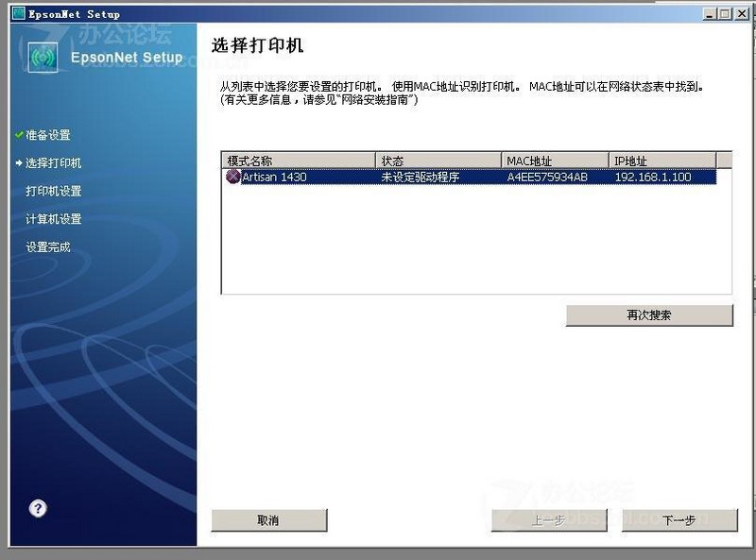Screen dimensions: 756x560
Task: Click the MAC address A4EE575934AB cell
Action: [547, 177]
